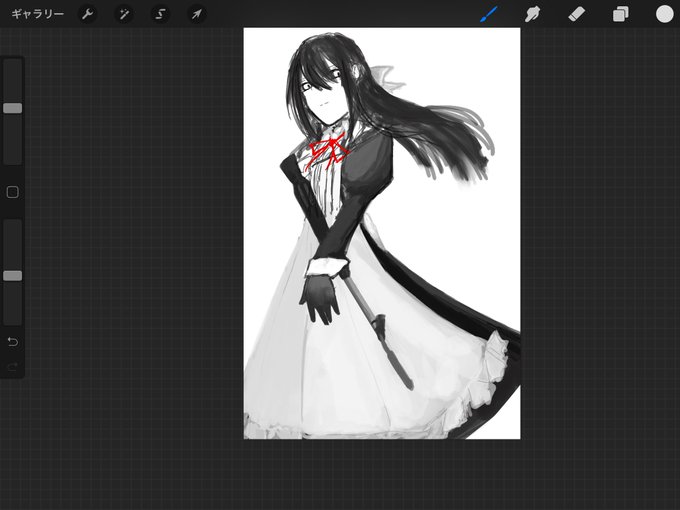Viewport: 680px width, 510px height.
Task: Open the Adjustments magic wand menu
Action: [x=124, y=14]
